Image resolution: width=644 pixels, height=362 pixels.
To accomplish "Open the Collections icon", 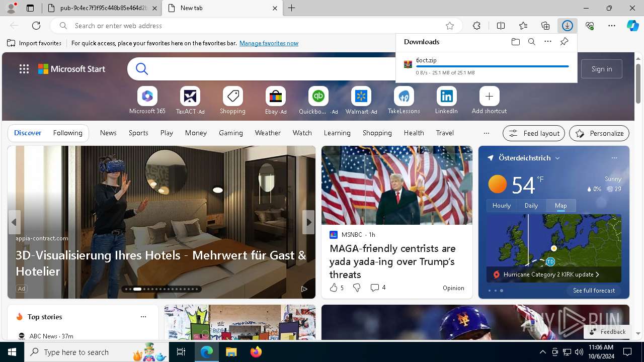I will click(x=545, y=26).
